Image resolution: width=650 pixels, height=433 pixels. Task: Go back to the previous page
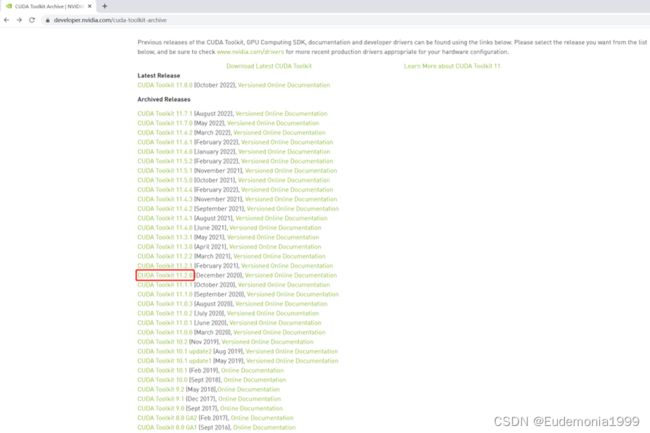7,20
